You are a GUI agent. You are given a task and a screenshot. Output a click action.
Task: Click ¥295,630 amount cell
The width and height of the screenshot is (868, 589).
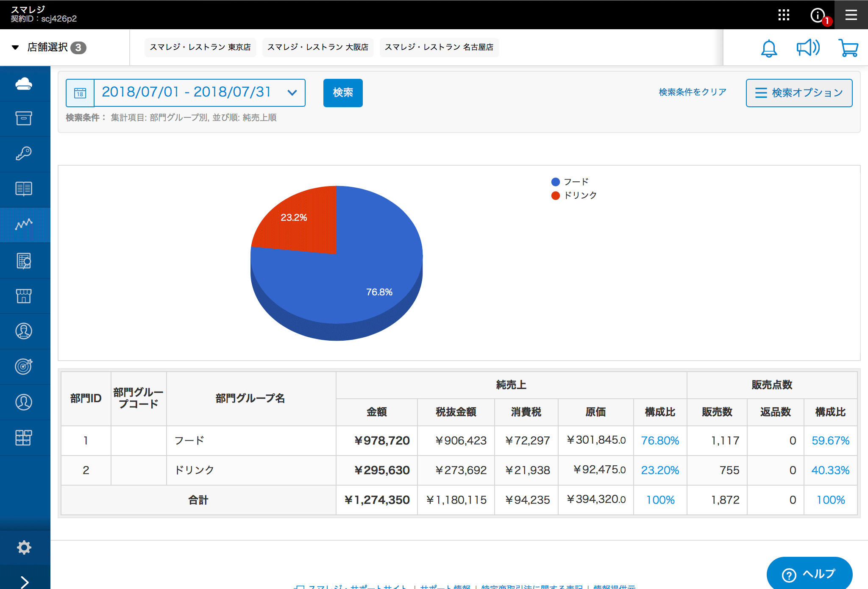pyautogui.click(x=377, y=470)
